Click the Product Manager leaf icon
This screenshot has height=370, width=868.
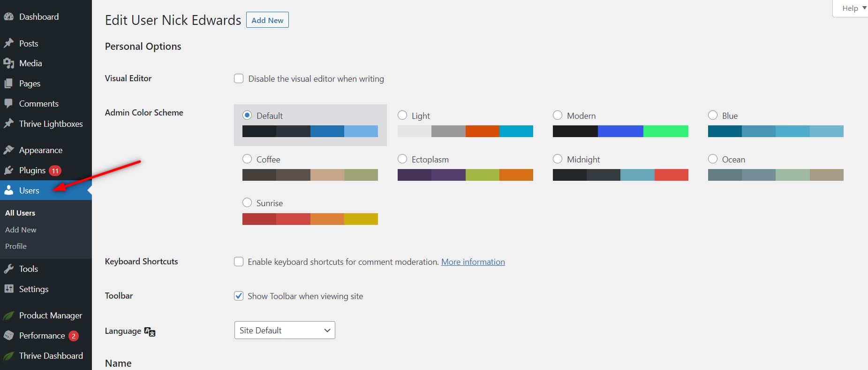8,316
